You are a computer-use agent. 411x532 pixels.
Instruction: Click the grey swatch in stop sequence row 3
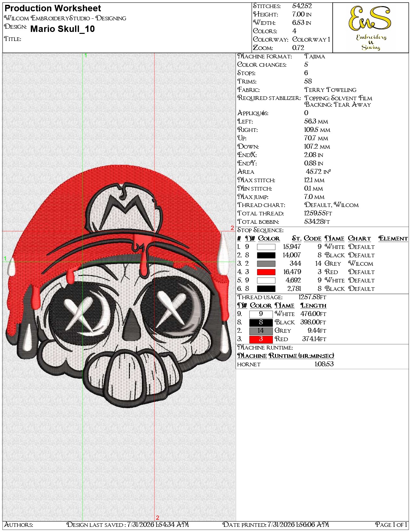click(x=266, y=264)
